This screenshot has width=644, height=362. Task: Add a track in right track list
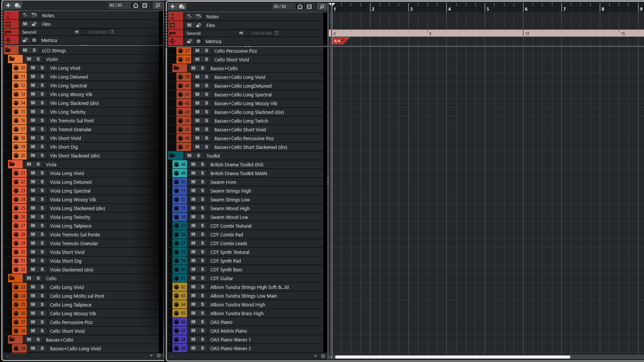pos(172,6)
